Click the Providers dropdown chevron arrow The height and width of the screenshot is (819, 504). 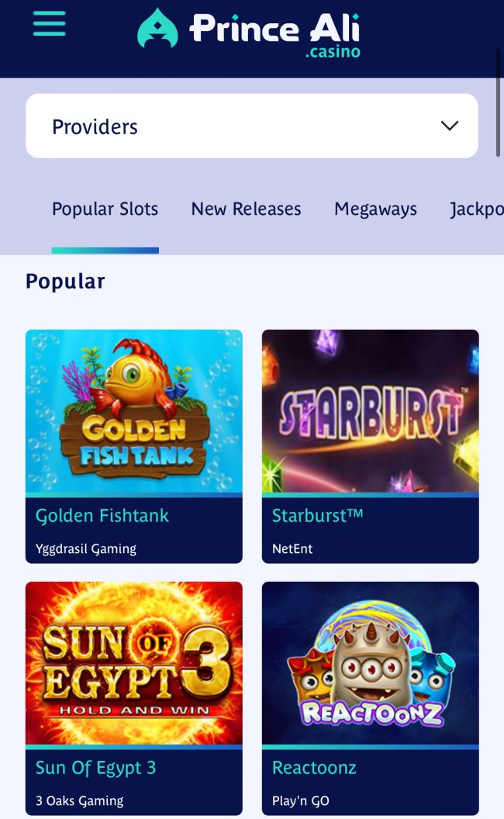click(x=449, y=126)
